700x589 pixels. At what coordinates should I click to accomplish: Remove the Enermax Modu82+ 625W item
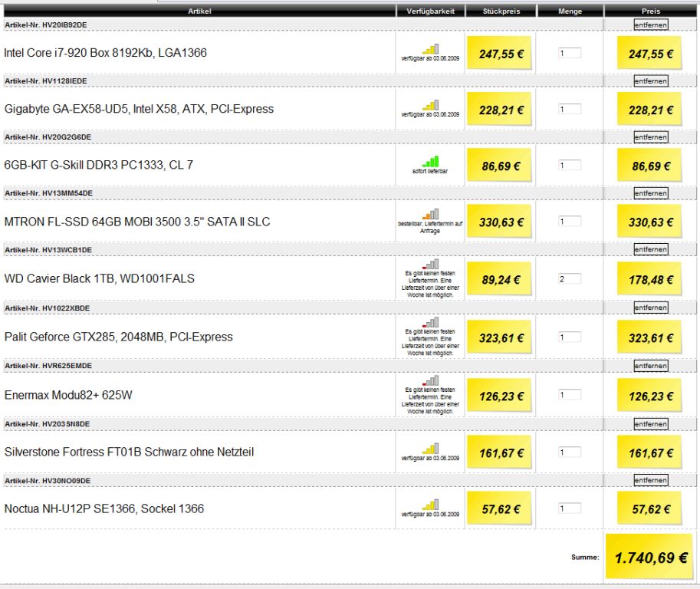coord(651,366)
